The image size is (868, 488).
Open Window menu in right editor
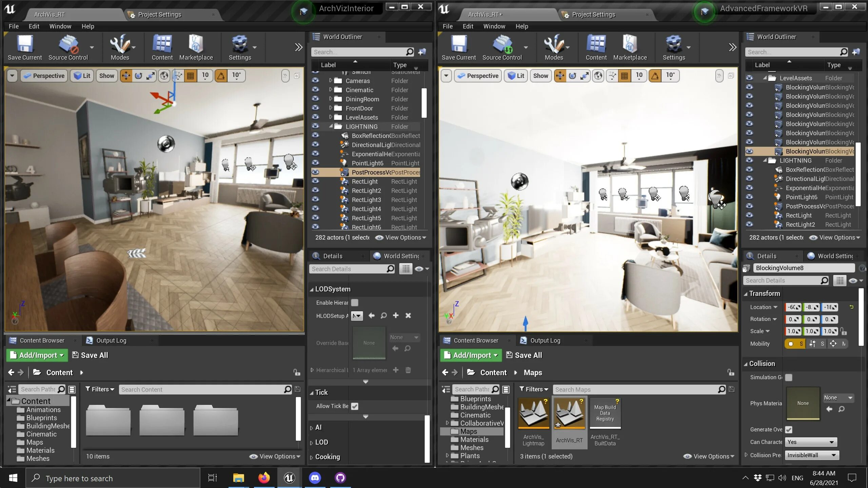pos(494,26)
